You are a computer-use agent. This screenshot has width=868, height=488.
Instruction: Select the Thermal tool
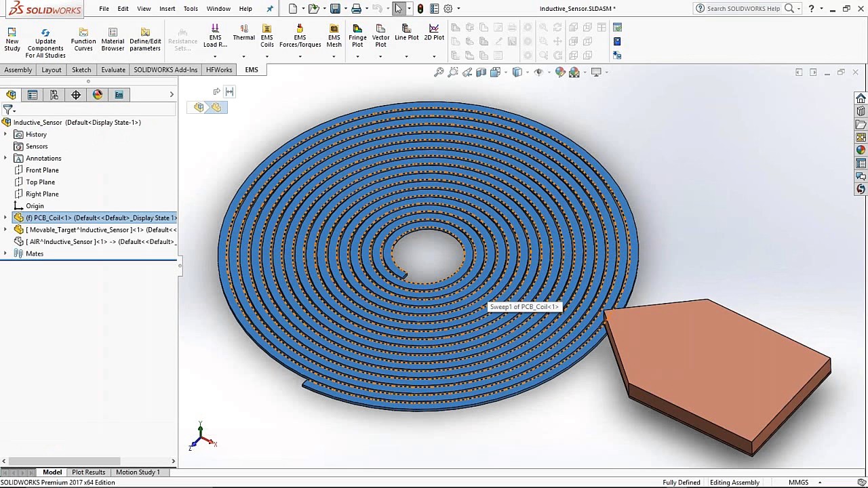(243, 33)
